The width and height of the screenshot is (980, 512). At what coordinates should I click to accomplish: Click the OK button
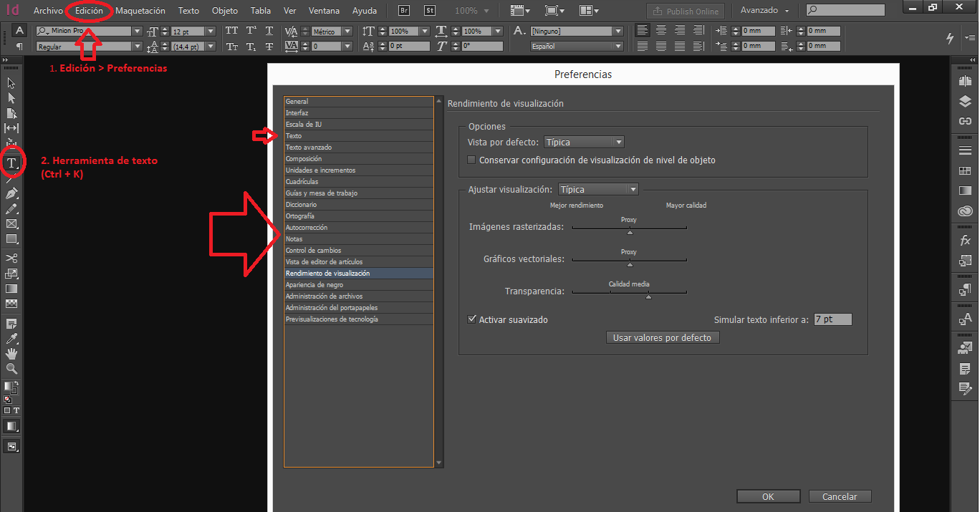point(767,496)
